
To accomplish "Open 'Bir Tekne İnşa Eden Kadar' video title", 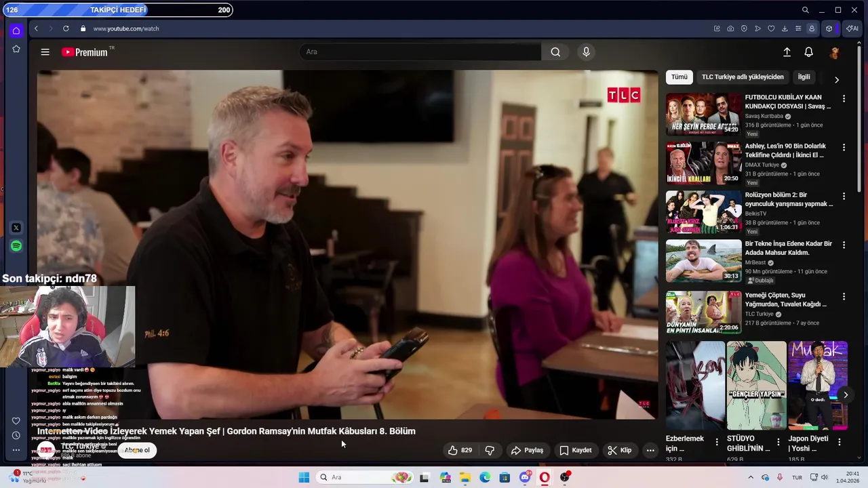I will coord(789,248).
